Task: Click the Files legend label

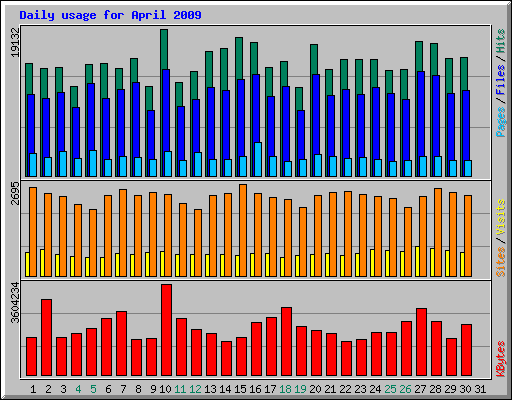Action: click(501, 79)
